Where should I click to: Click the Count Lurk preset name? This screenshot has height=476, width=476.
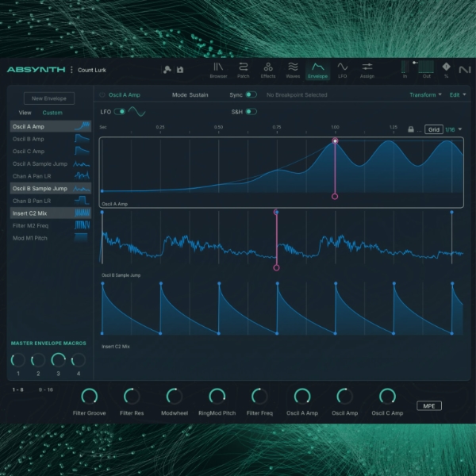[x=92, y=70]
